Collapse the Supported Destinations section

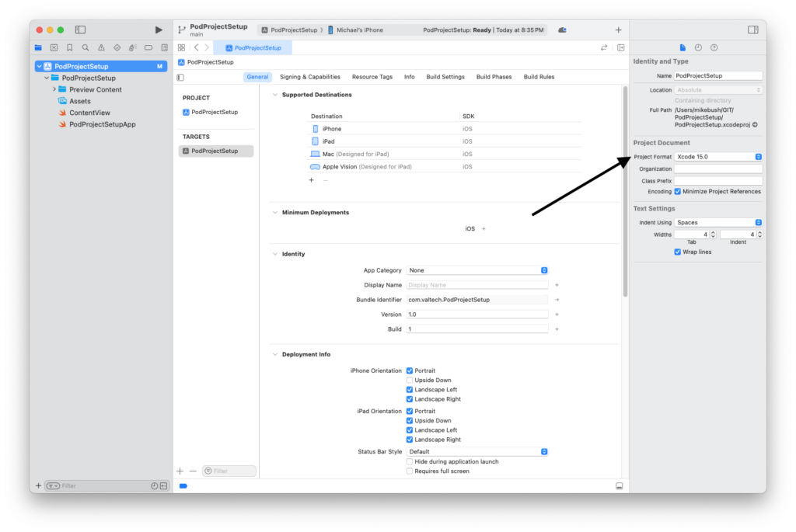(274, 95)
